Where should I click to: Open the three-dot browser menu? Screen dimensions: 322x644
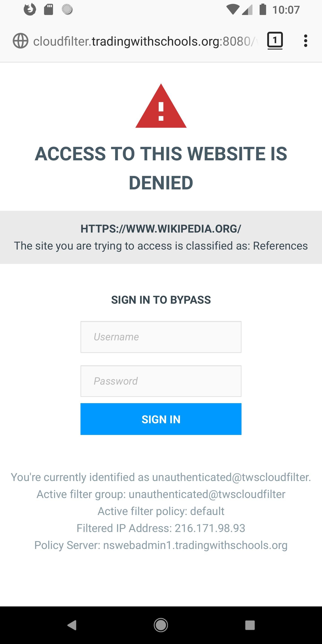click(x=305, y=41)
